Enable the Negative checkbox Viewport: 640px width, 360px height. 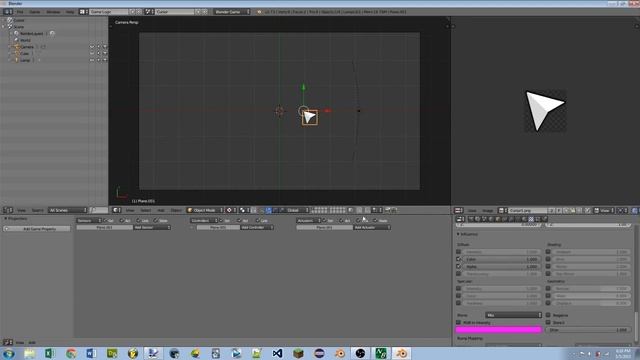pyautogui.click(x=548, y=315)
